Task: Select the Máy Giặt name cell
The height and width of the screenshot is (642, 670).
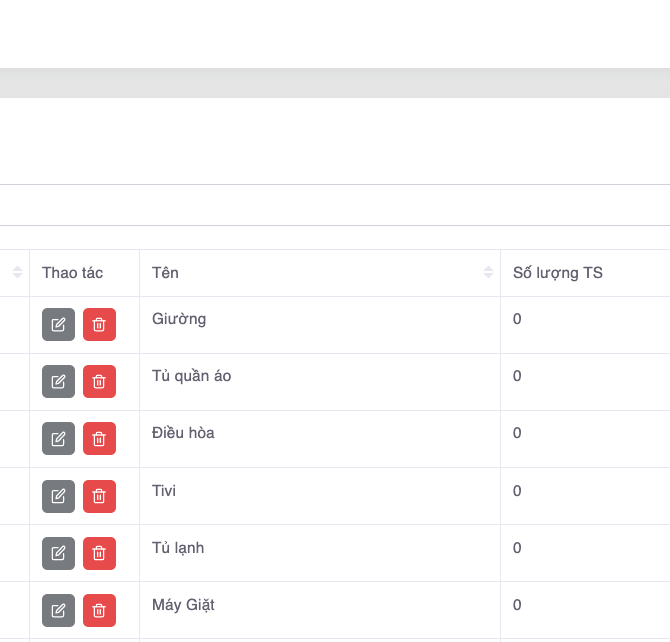Action: click(x=183, y=605)
